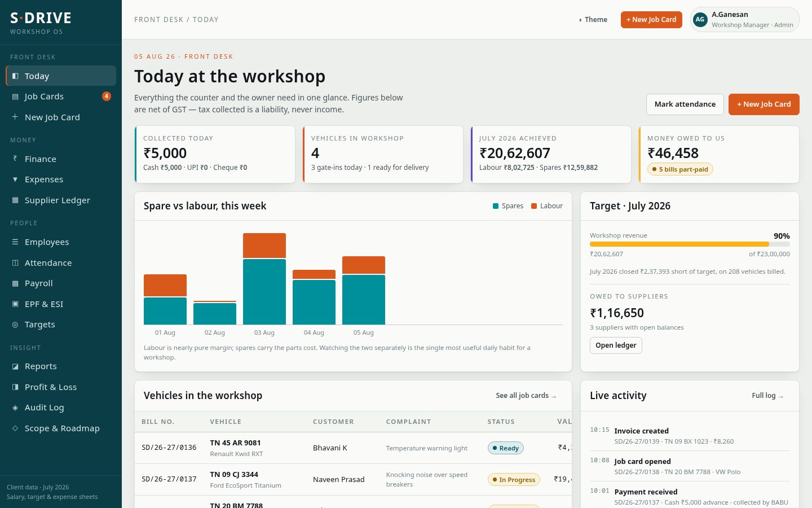Click the Collected Today card
This screenshot has height=508, width=812.
point(215,154)
